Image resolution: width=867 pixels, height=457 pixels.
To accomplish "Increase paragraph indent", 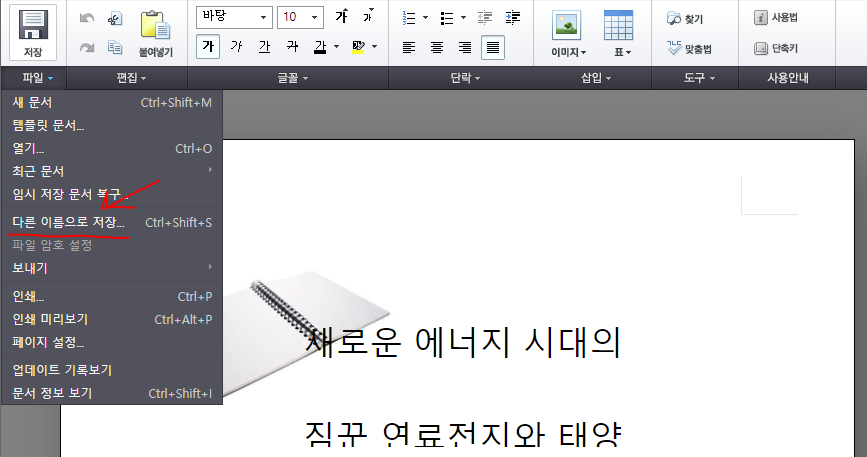I will click(x=513, y=18).
